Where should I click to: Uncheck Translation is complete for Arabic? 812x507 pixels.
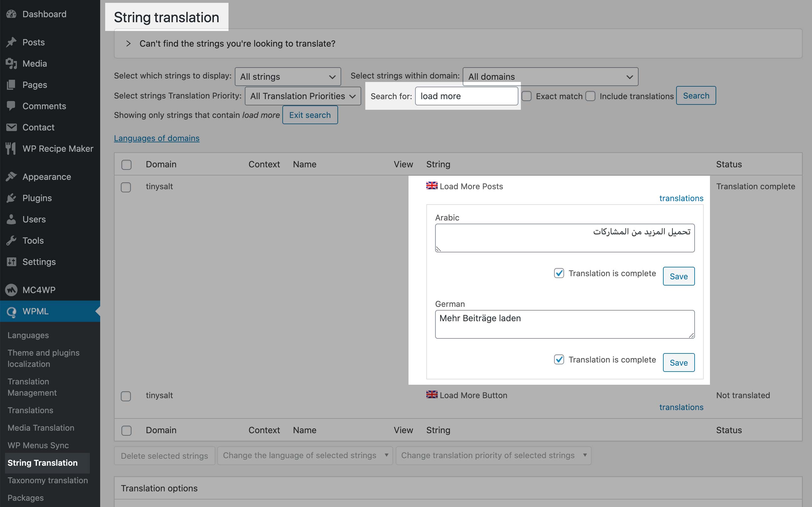pos(558,273)
